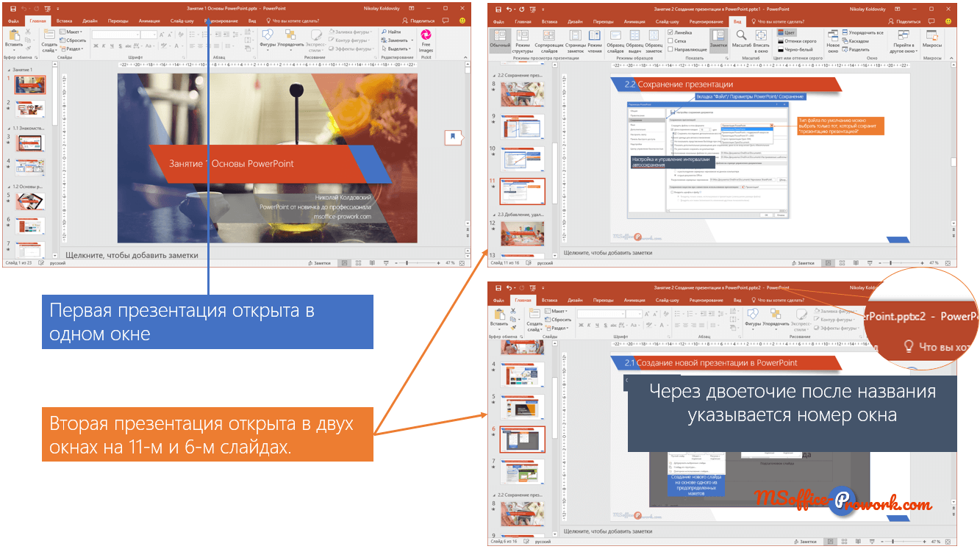Click Упорядочить in Занятие 1 window

[x=290, y=39]
